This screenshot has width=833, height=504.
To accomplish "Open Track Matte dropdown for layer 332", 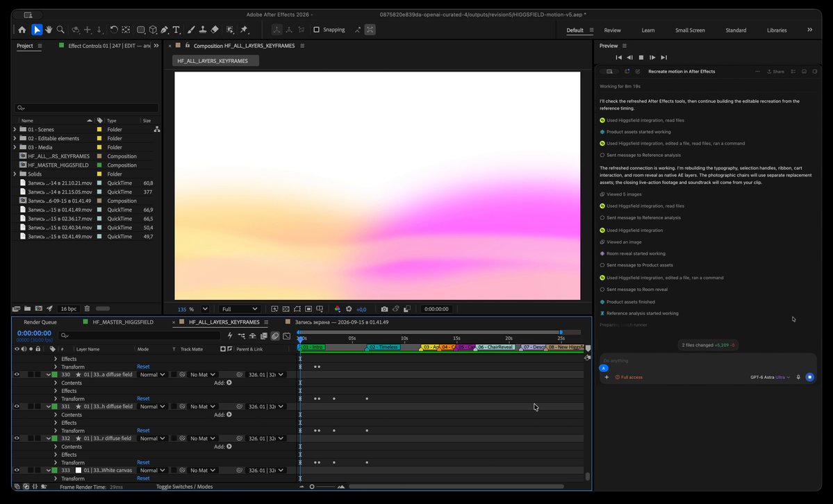I will point(203,438).
